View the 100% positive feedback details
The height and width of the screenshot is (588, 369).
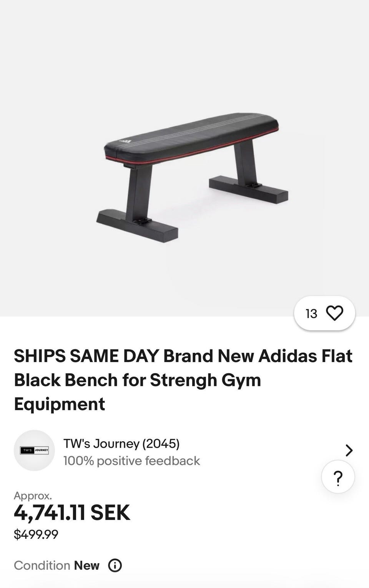131,461
